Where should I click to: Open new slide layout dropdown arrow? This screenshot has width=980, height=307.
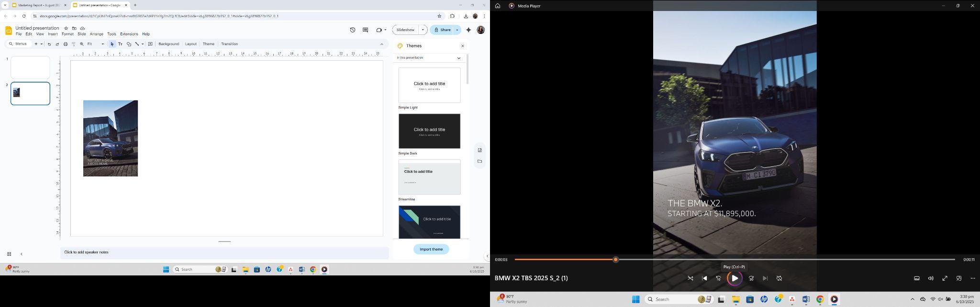(42, 44)
